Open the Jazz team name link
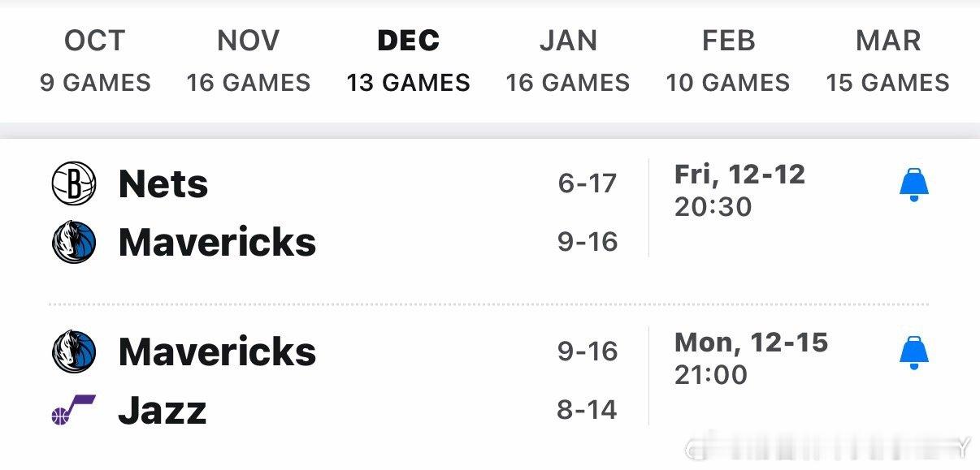980x470 pixels. click(x=163, y=411)
